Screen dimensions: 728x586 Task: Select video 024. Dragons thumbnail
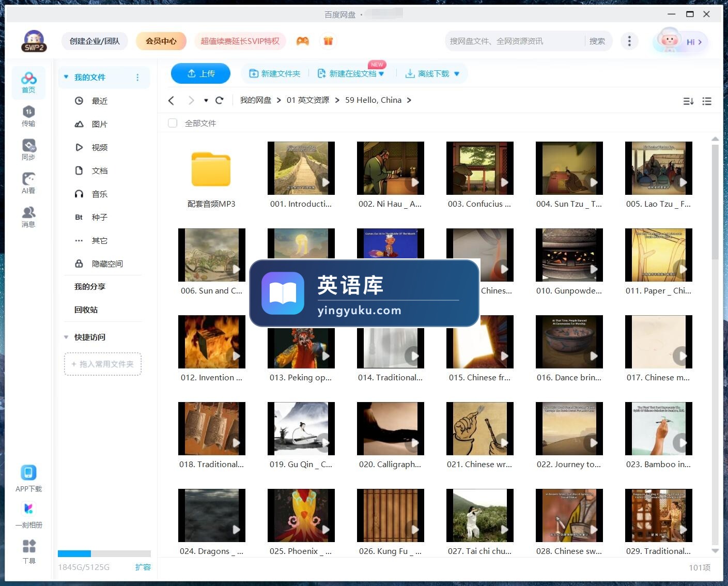coord(212,515)
